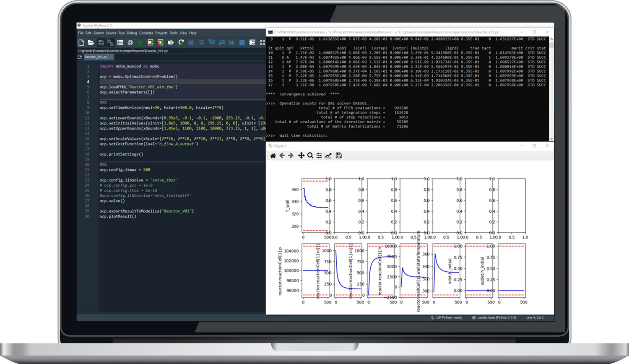629x364 pixels.
Task: Save the current file in Spyder
Action: [101, 42]
